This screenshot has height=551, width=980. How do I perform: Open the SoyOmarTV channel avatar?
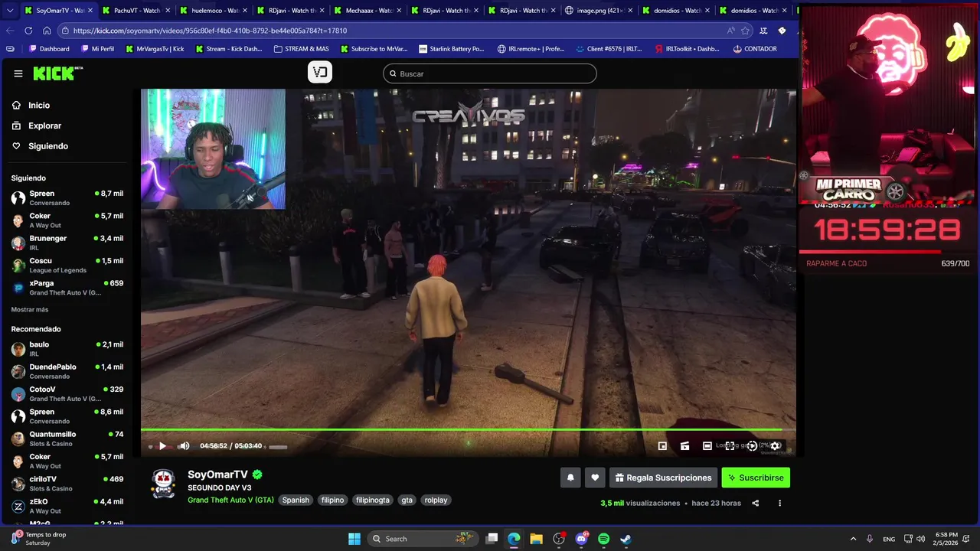pos(164,484)
